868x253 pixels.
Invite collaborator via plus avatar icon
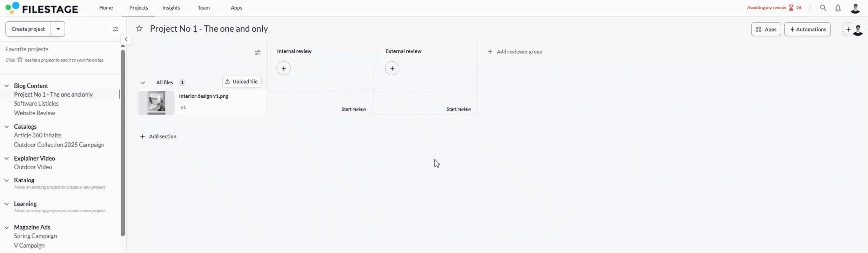coord(848,30)
